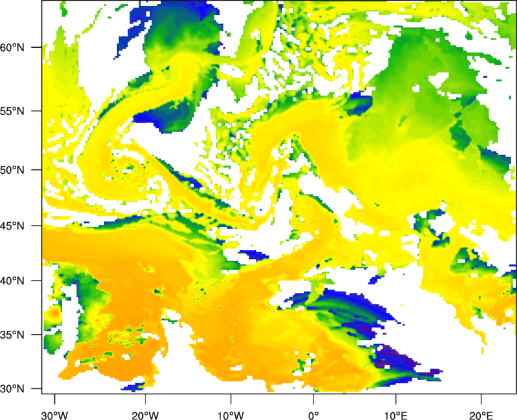Click the 20°E longitude axis label

(481, 415)
